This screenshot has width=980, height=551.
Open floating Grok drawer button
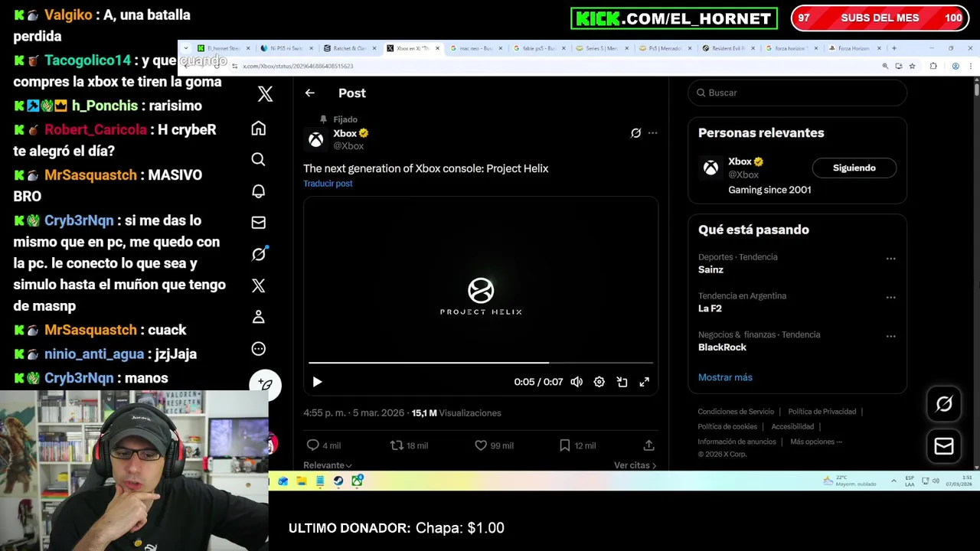point(944,404)
